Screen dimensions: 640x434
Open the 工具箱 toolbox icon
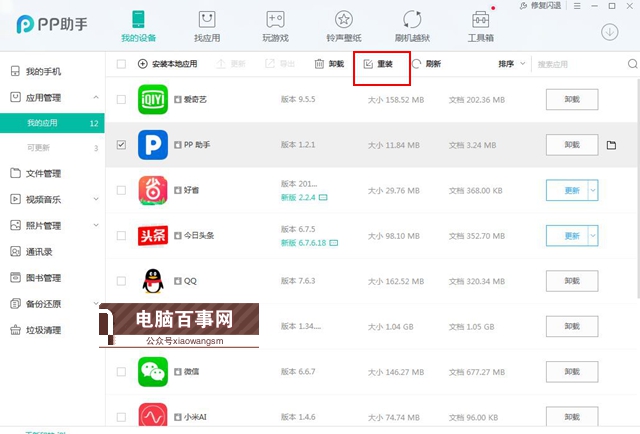tap(480, 19)
